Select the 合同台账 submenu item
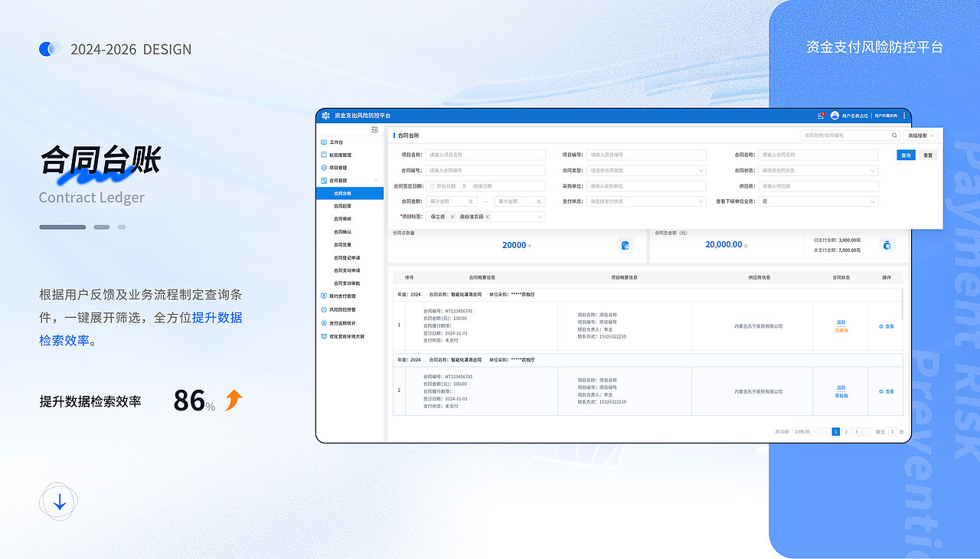The height and width of the screenshot is (559, 980). coord(350,194)
